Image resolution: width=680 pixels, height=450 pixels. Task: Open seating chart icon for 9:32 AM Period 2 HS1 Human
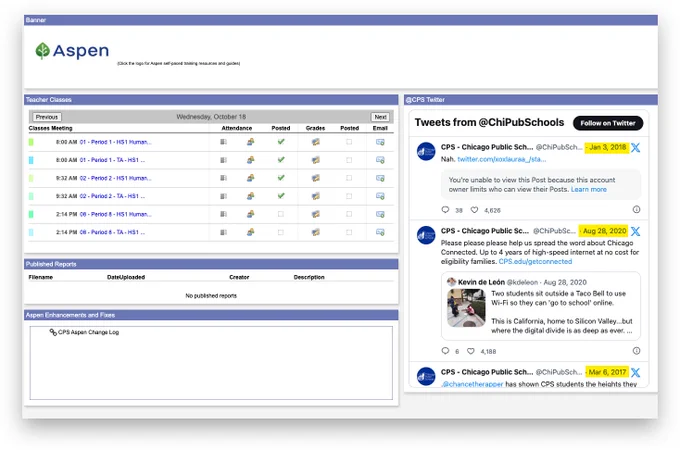[x=251, y=178]
